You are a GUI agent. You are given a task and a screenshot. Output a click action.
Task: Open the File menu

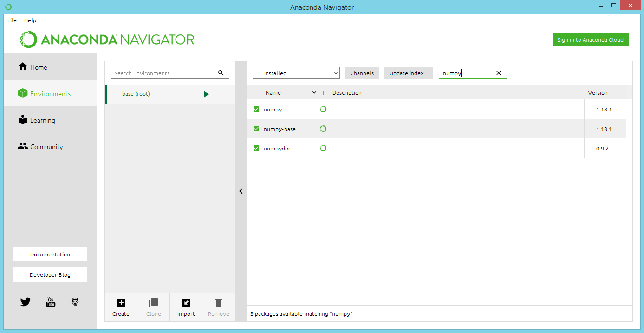[x=12, y=20]
